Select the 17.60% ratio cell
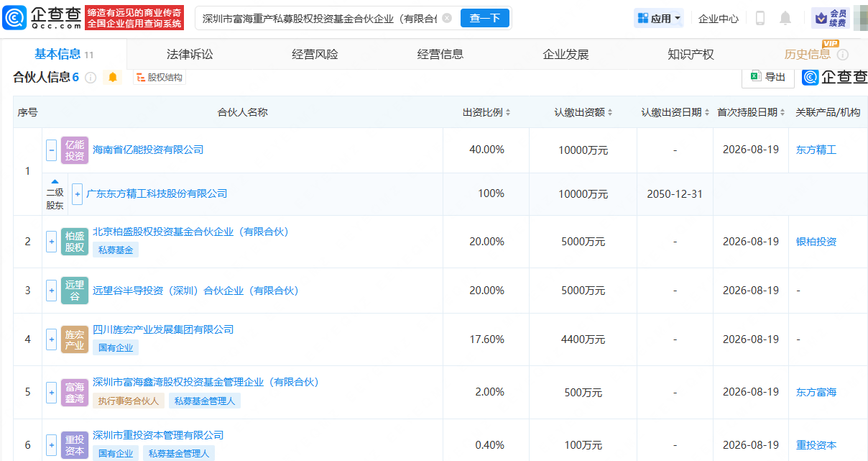This screenshot has height=461, width=868. (486, 339)
